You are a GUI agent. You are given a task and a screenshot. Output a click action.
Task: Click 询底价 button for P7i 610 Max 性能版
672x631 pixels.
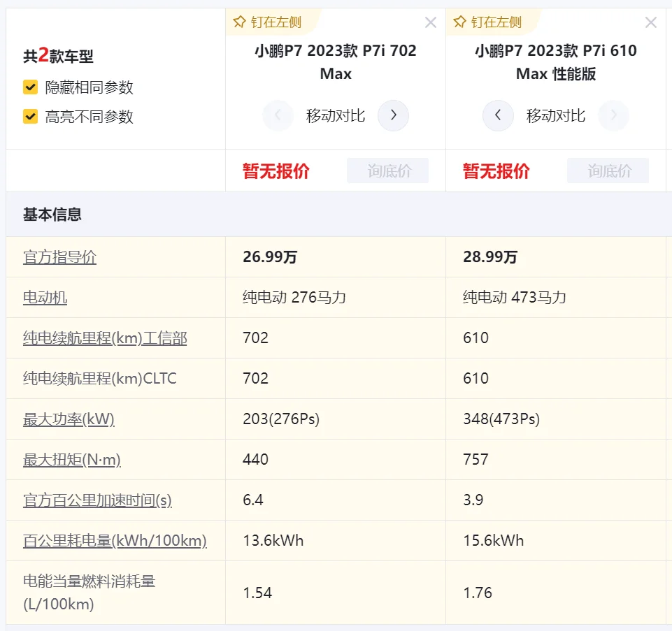tap(608, 171)
